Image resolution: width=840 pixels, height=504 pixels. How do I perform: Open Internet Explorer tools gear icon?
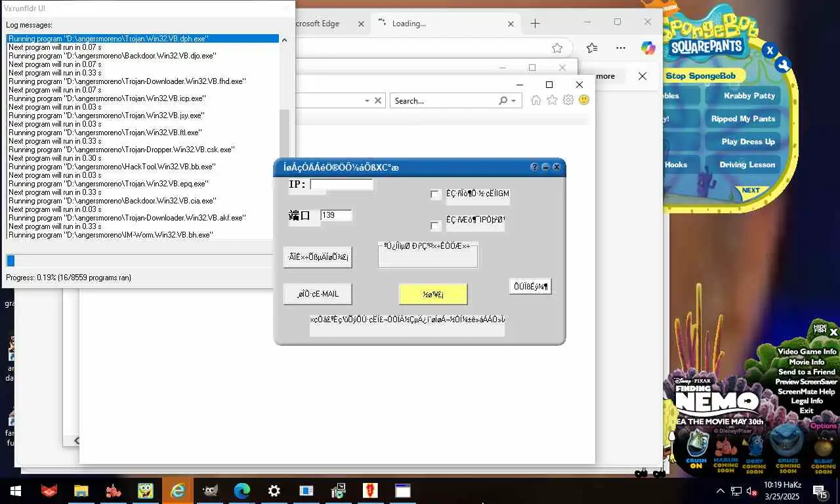[x=568, y=100]
